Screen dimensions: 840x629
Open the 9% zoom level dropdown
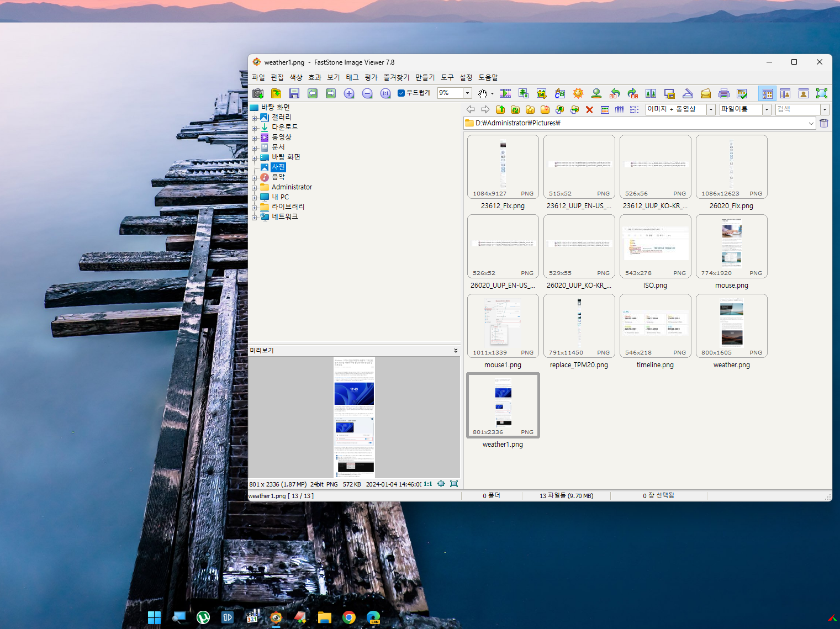click(467, 93)
